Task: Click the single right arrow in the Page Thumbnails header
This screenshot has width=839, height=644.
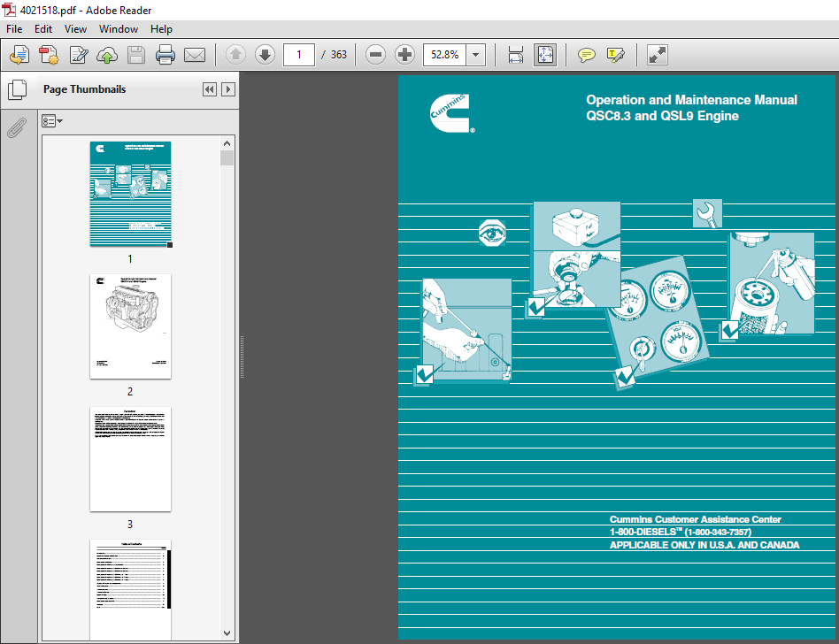Action: click(228, 89)
